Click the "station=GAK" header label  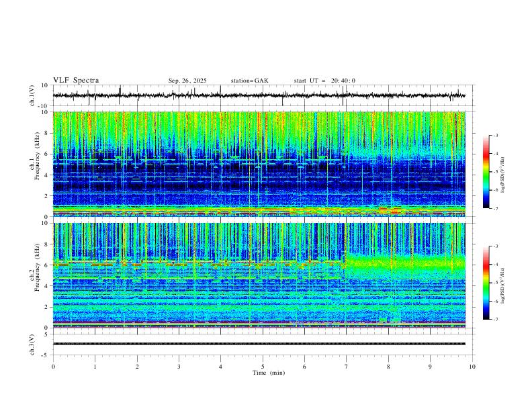(x=249, y=81)
